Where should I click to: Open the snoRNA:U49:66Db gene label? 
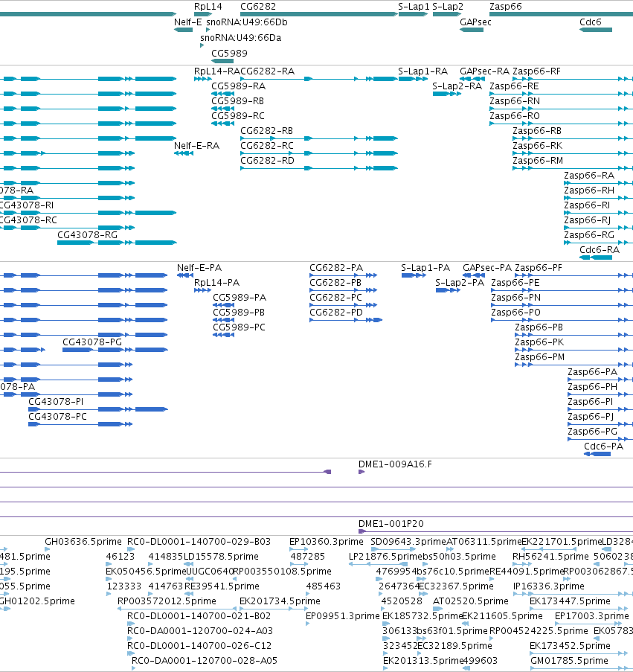point(247,22)
